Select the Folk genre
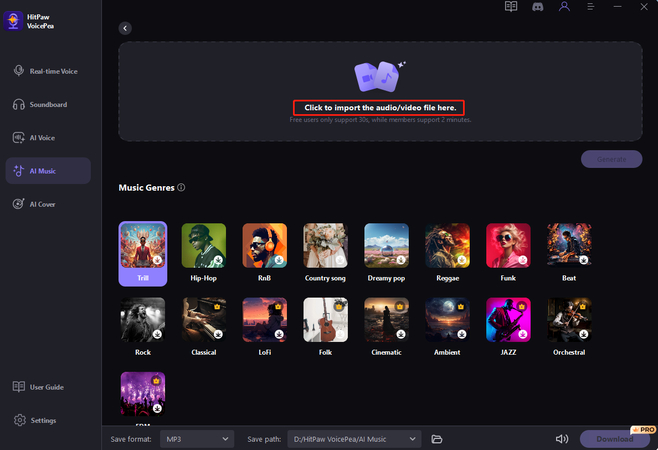This screenshot has height=450, width=658. 325,327
